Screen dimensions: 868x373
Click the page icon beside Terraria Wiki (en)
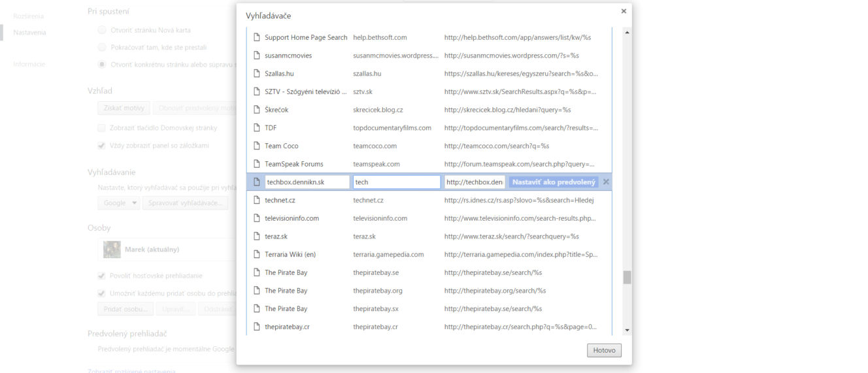257,254
